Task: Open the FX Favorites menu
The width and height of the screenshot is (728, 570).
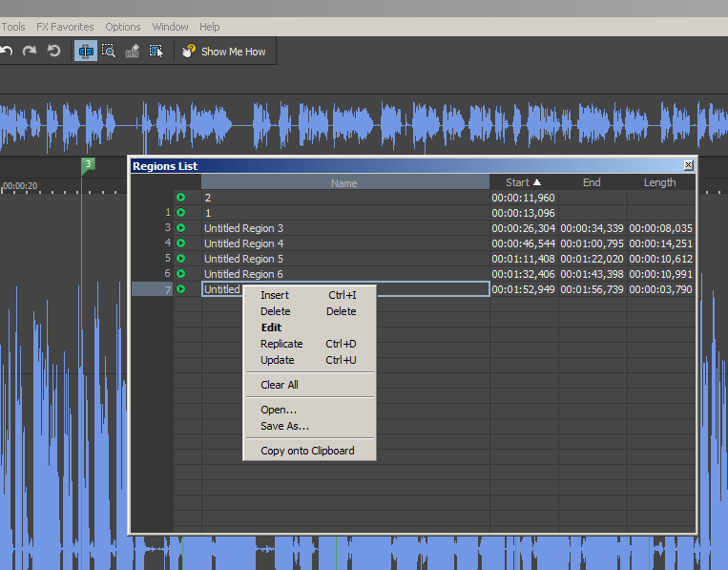Action: [x=65, y=27]
